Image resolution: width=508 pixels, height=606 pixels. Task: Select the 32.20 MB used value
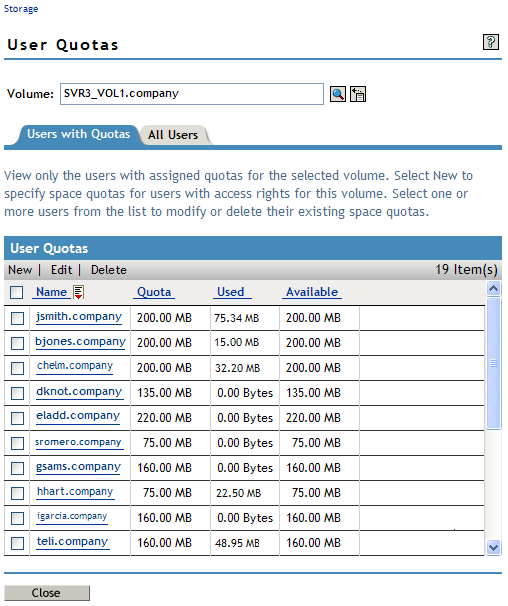(237, 368)
